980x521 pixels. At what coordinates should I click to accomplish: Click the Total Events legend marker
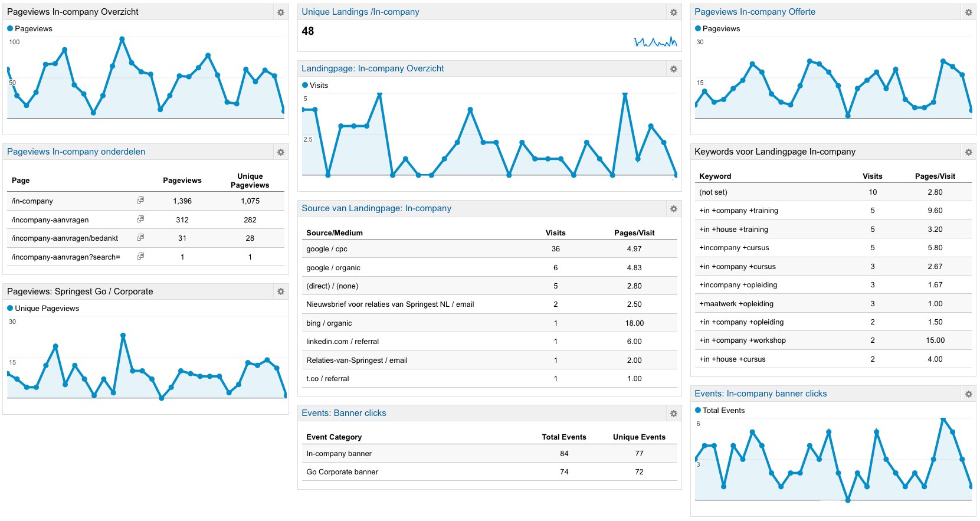[698, 411]
